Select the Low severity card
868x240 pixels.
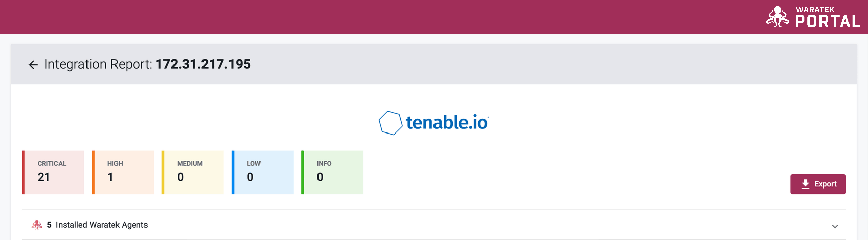tap(262, 173)
